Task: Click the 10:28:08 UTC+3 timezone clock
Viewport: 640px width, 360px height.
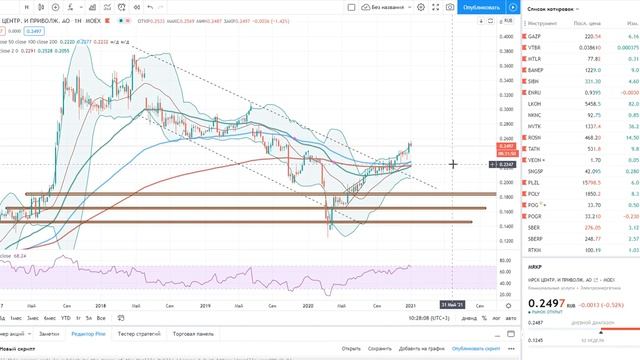Action: point(429,318)
